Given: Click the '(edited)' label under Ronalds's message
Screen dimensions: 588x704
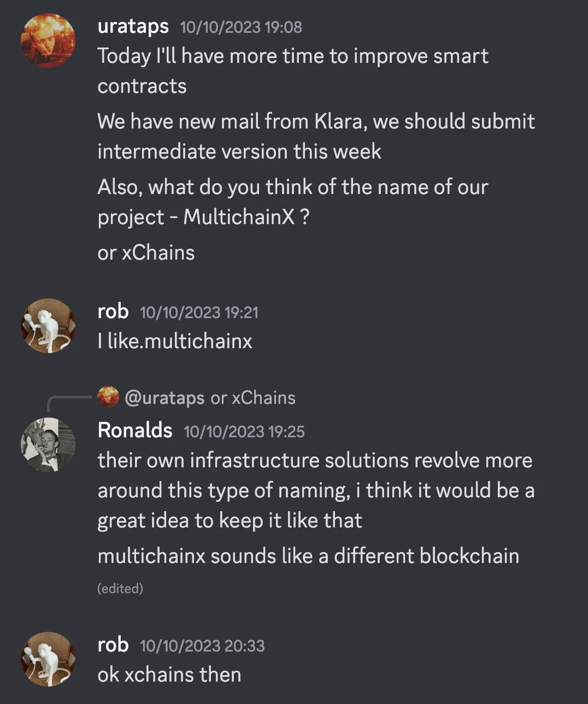Looking at the screenshot, I should pyautogui.click(x=120, y=588).
